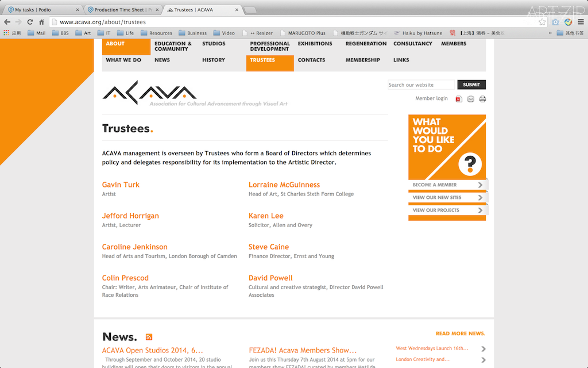Click the Member login link
This screenshot has width=588, height=368.
coord(431,98)
